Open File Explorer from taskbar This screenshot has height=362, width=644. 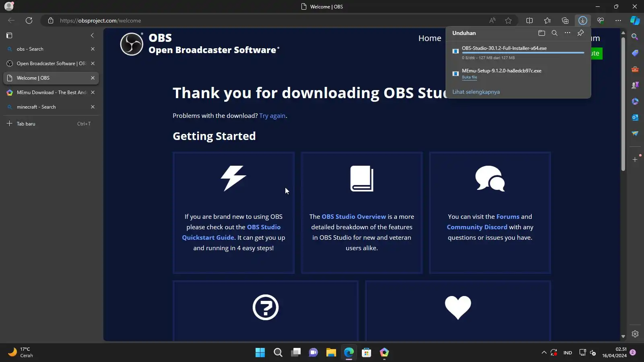point(331,353)
